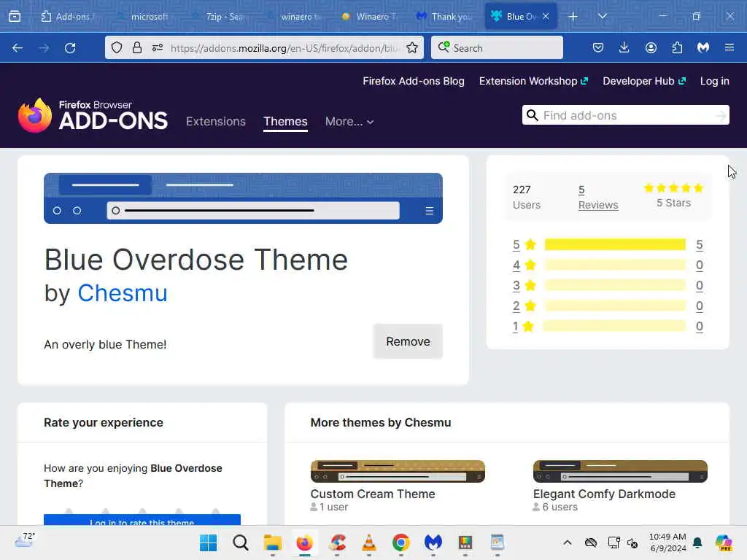Click Log in
The height and width of the screenshot is (560, 747).
click(715, 81)
